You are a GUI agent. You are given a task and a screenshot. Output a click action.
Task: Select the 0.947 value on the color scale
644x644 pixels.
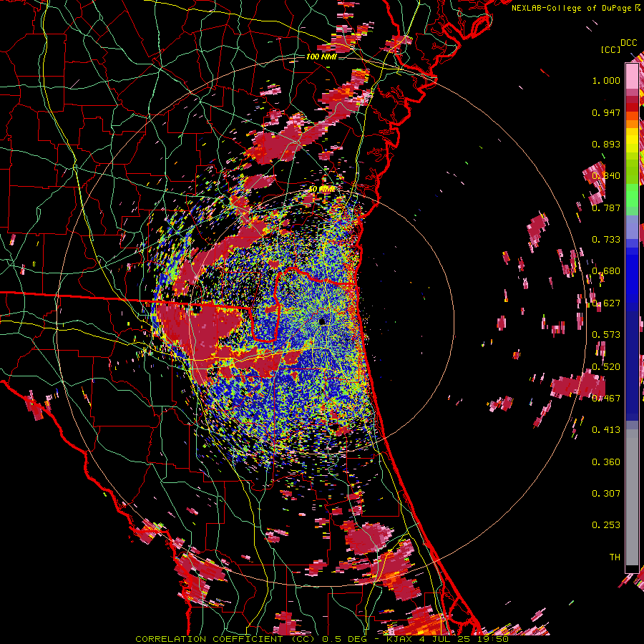606,112
